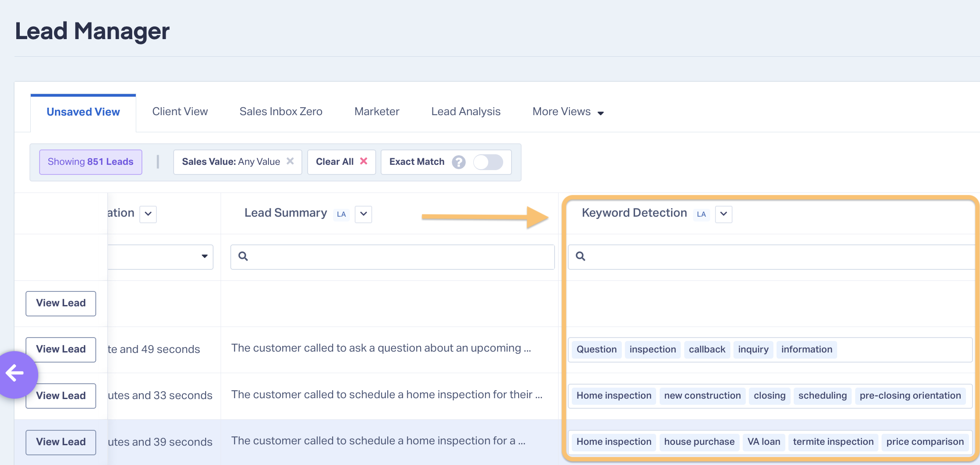Click the Showing 851 Leads badge
This screenshot has height=465, width=980.
(x=91, y=162)
